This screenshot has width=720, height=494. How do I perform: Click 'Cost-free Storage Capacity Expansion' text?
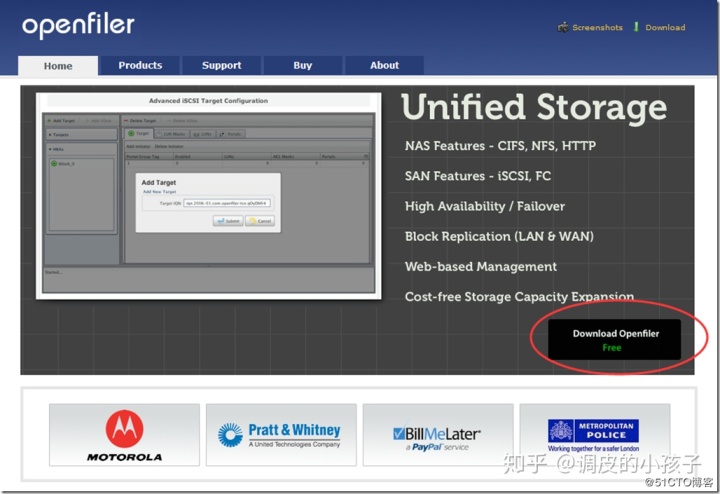click(519, 297)
